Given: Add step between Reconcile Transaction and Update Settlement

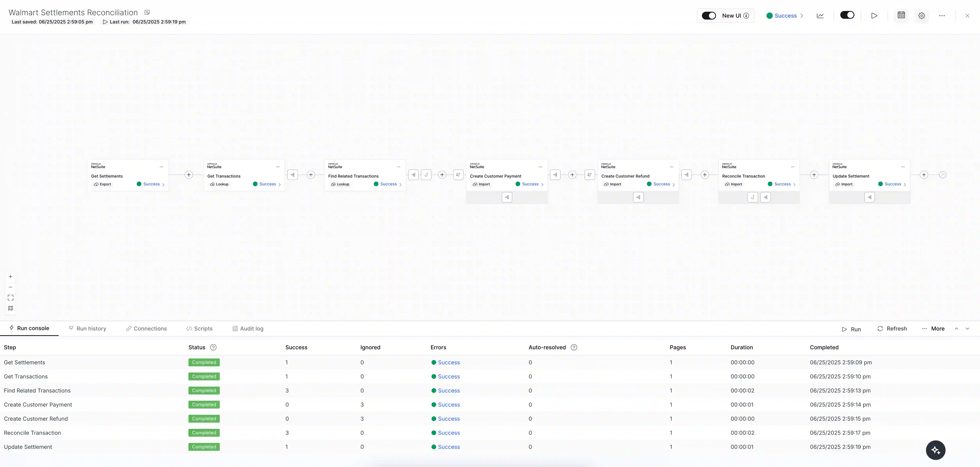Looking at the screenshot, I should (x=814, y=175).
